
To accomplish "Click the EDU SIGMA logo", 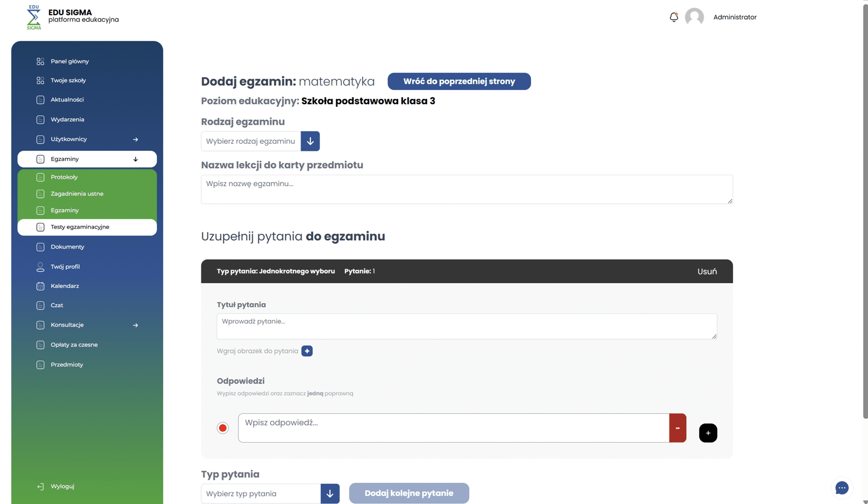I will pyautogui.click(x=34, y=17).
